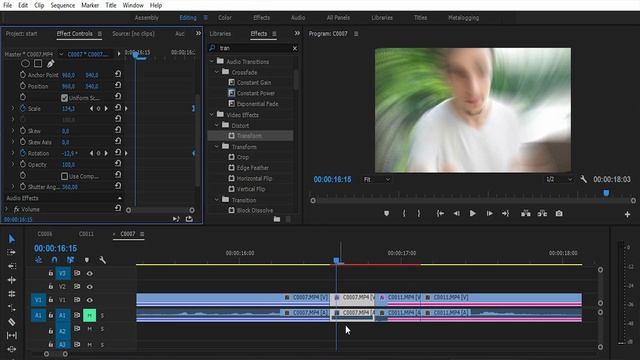Add marker in program monitor

point(386,213)
